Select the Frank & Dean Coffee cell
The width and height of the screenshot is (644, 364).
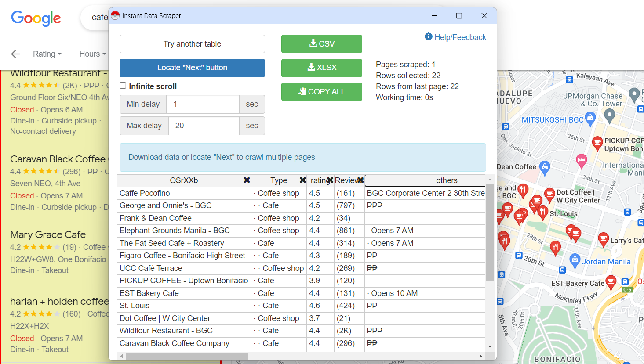[x=184, y=218]
